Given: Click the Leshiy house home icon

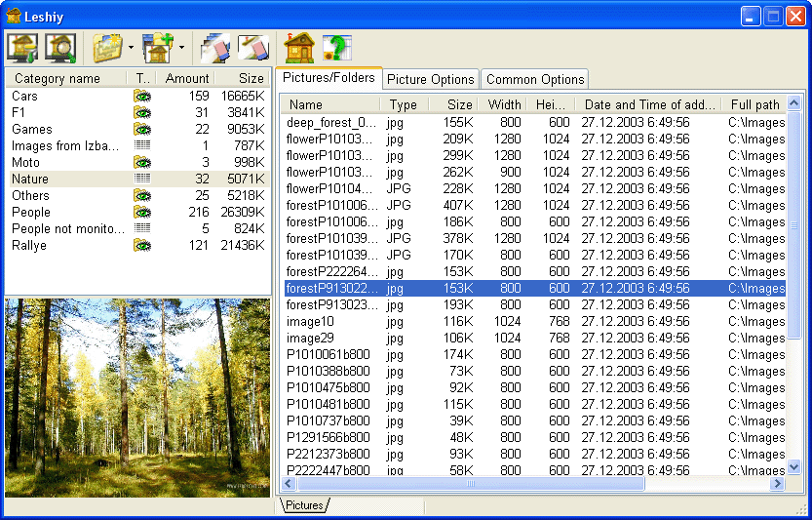Looking at the screenshot, I should coord(299,48).
